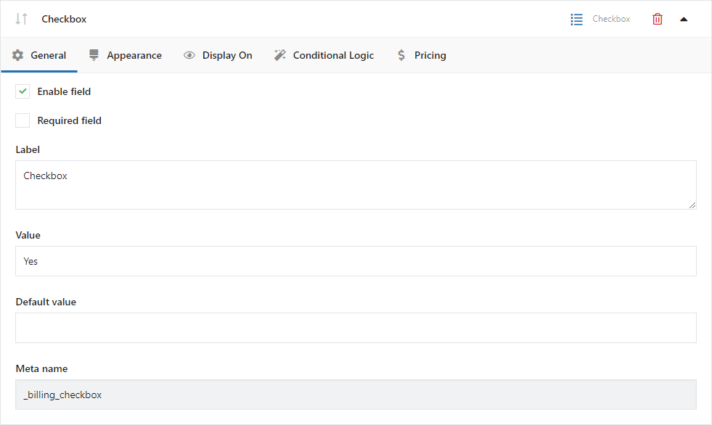712x425 pixels.
Task: Click the dollar sign Pricing icon
Action: [x=401, y=55]
